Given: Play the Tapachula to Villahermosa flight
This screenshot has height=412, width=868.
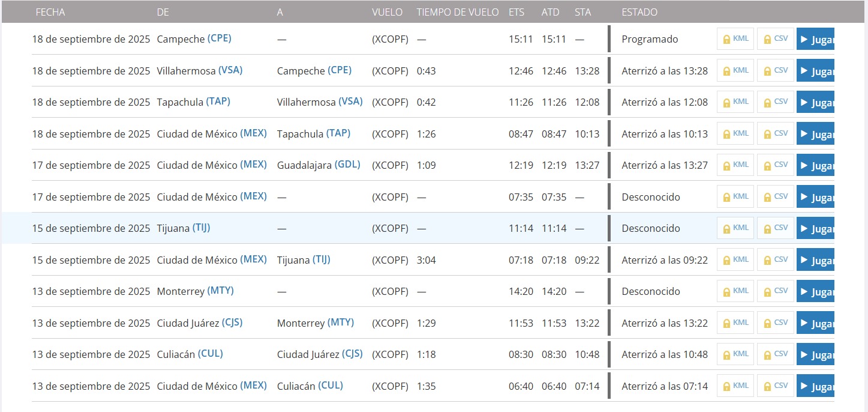Looking at the screenshot, I should 815,102.
